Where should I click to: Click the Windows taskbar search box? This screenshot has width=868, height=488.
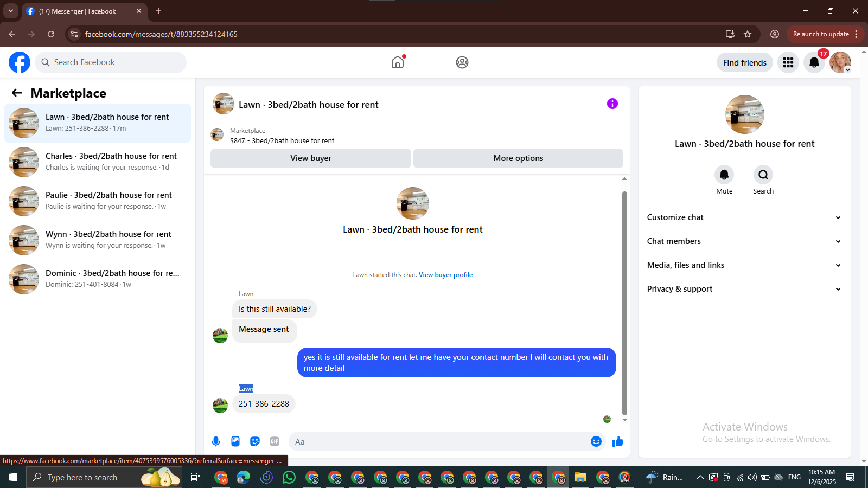104,477
